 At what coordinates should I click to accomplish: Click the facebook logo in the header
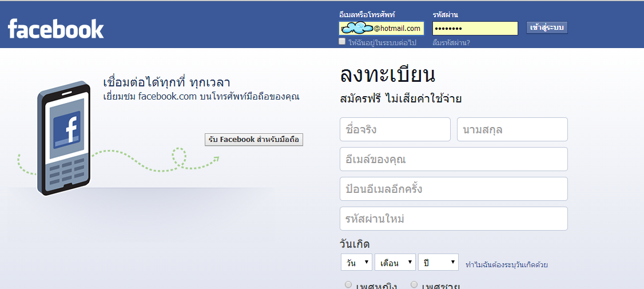pos(55,29)
